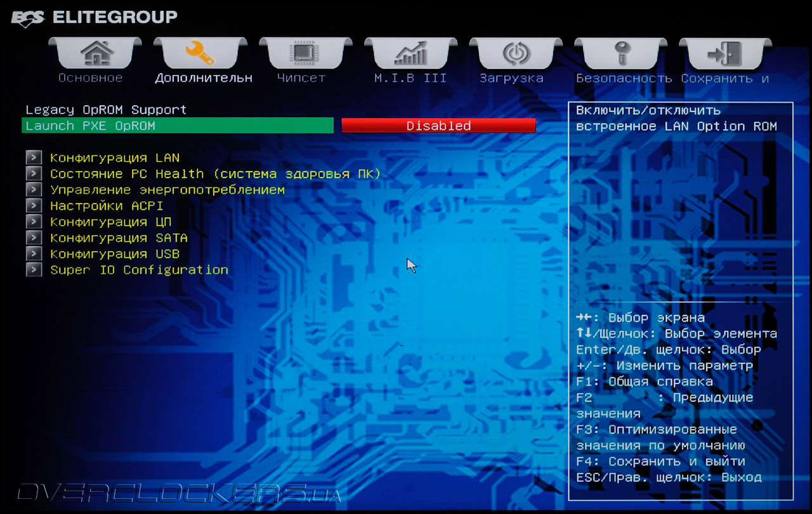Click the exit door icon for Сохранить и выйти
The image size is (812, 514).
point(725,53)
